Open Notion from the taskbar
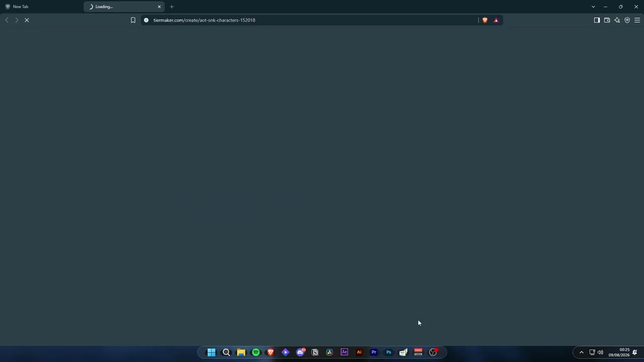This screenshot has height=362, width=644. (315, 352)
